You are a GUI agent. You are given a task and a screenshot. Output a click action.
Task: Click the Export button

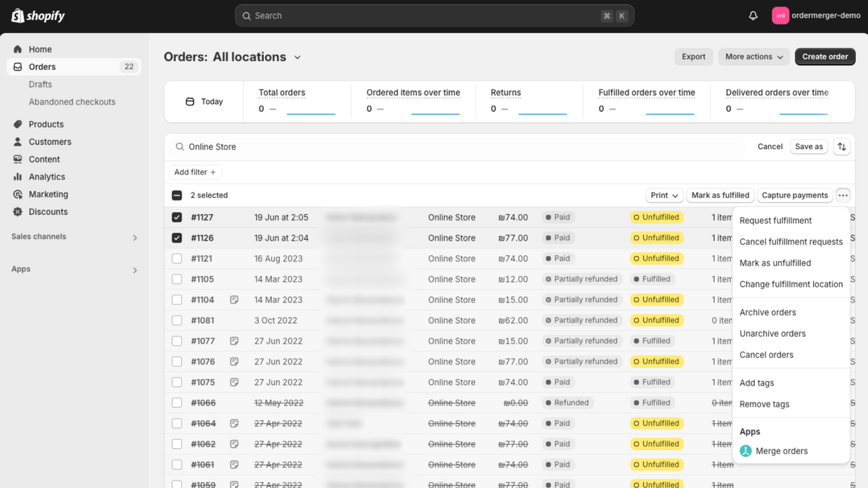coord(693,57)
